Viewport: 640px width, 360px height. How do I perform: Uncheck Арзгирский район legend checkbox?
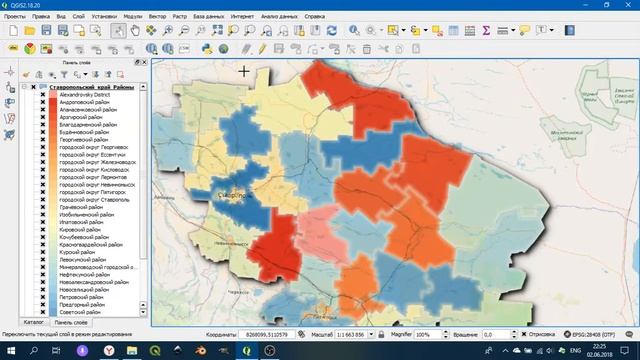pos(42,117)
